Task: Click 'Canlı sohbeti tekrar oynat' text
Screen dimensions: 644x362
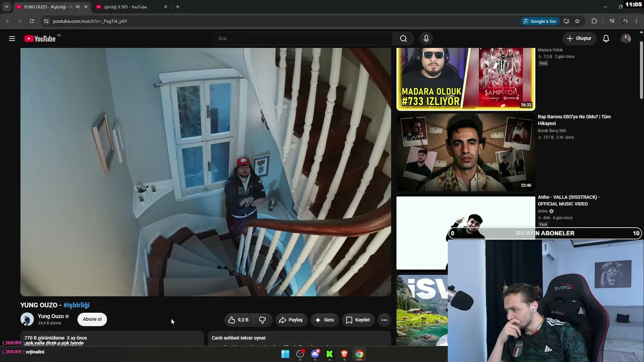Action: coord(238,338)
